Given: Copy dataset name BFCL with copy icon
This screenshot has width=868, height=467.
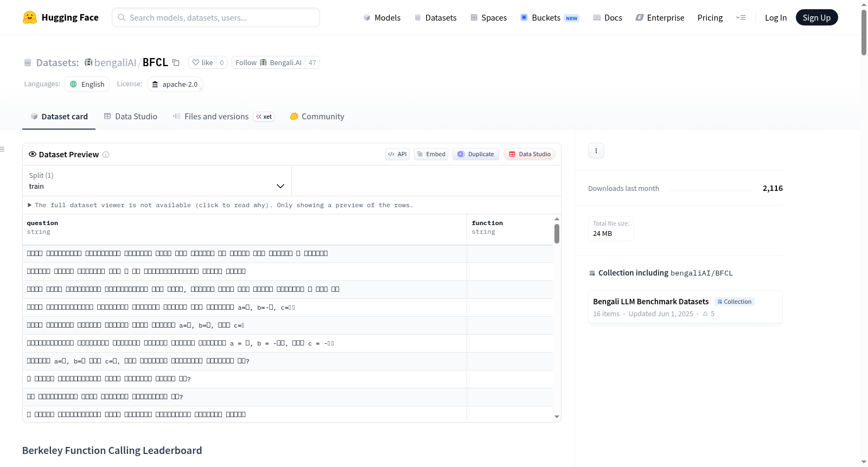Looking at the screenshot, I should (x=176, y=62).
